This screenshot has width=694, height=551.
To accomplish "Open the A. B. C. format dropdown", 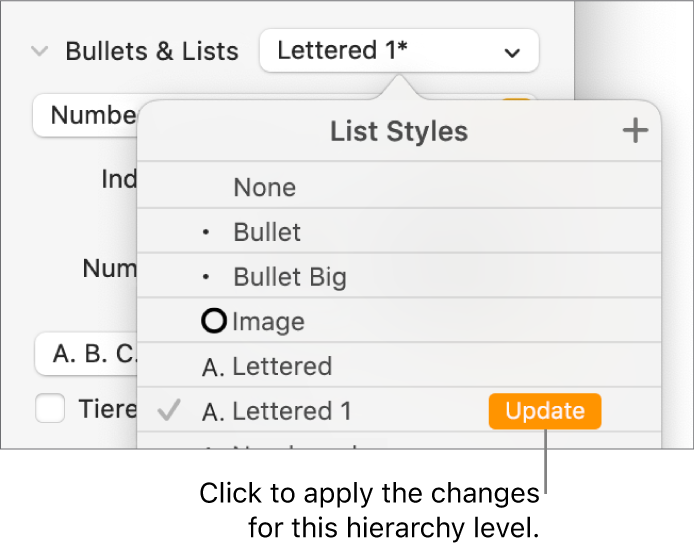I will coord(85,354).
